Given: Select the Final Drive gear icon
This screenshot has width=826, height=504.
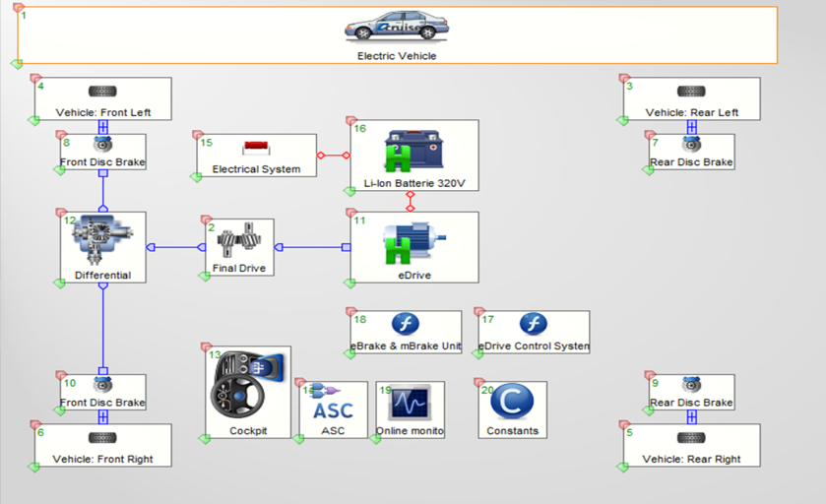Looking at the screenshot, I should point(239,241).
